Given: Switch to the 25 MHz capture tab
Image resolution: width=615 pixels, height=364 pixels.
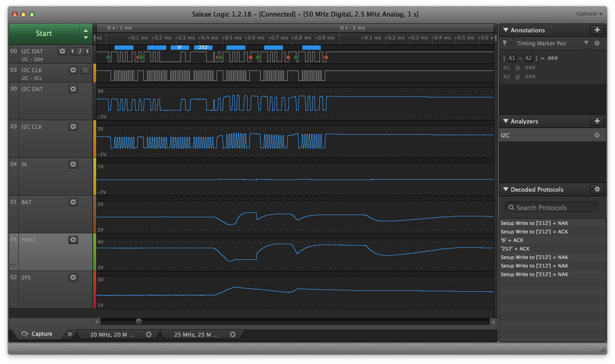Looking at the screenshot, I should tap(196, 334).
